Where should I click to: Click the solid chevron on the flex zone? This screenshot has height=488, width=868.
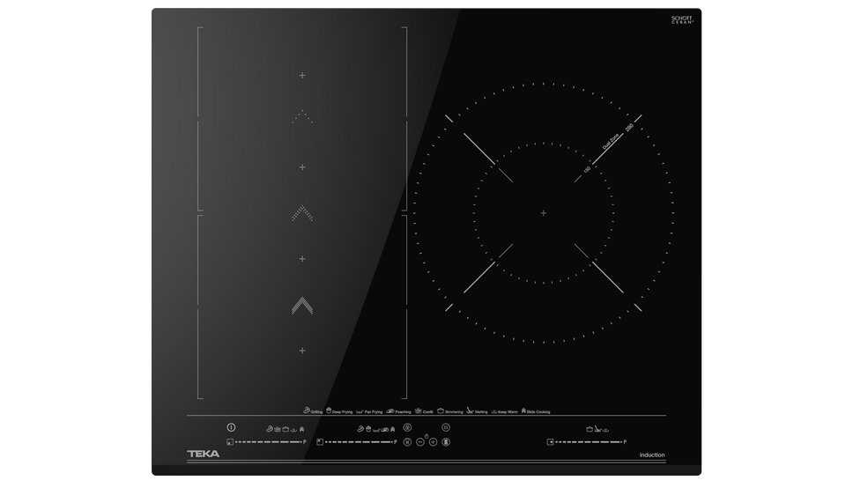click(302, 306)
